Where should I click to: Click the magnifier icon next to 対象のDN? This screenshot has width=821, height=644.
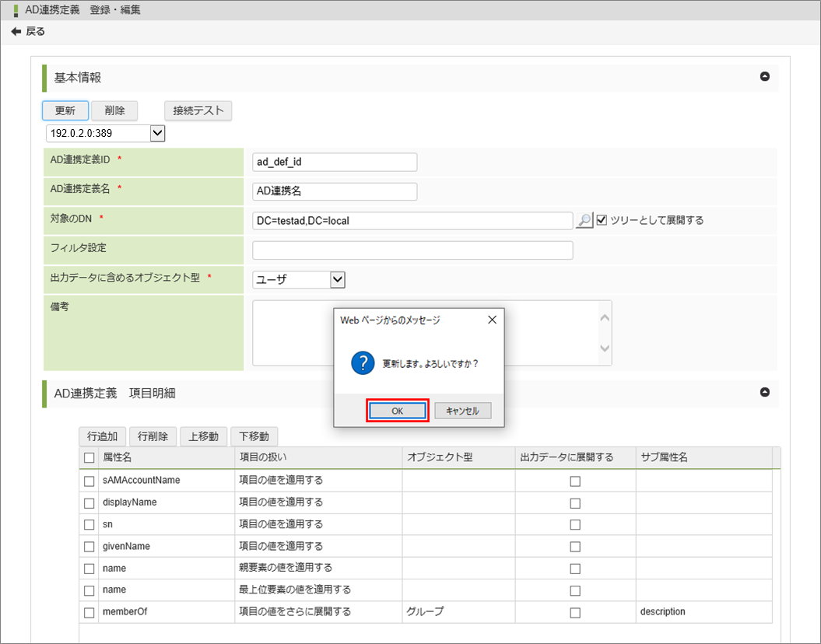[x=584, y=221]
